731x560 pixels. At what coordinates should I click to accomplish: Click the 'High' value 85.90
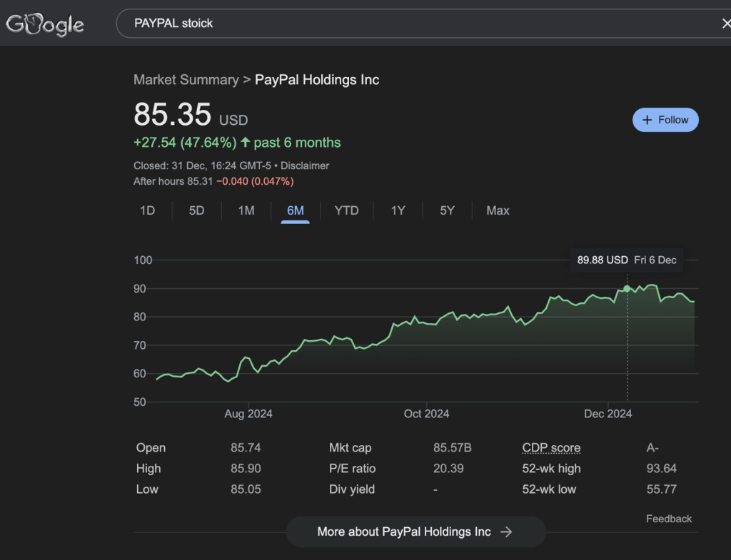coord(246,468)
